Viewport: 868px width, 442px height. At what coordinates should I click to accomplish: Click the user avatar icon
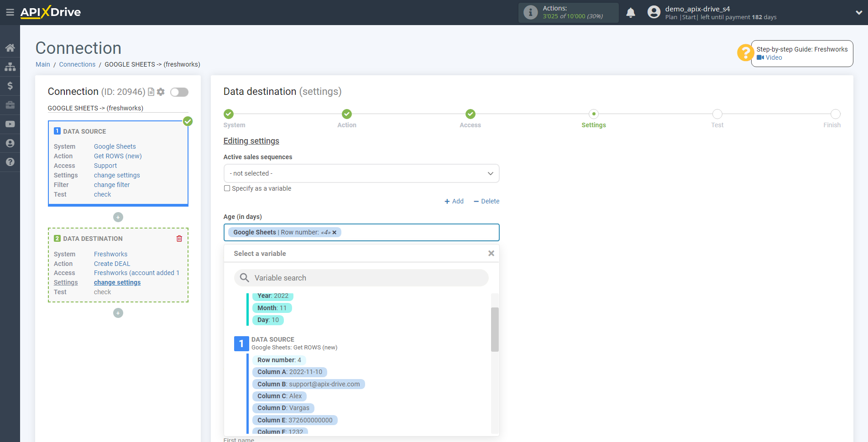pos(654,12)
